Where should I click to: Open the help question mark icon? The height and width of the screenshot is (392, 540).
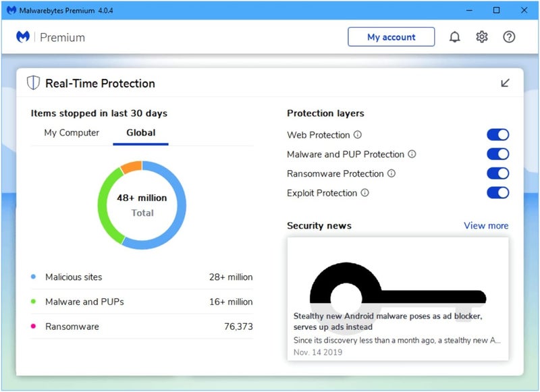pos(509,37)
